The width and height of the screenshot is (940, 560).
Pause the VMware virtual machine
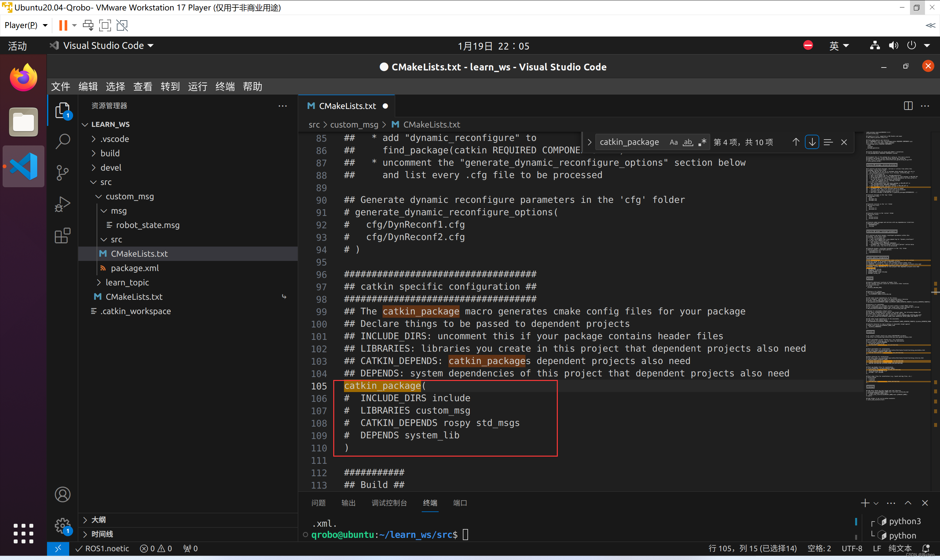(x=63, y=25)
